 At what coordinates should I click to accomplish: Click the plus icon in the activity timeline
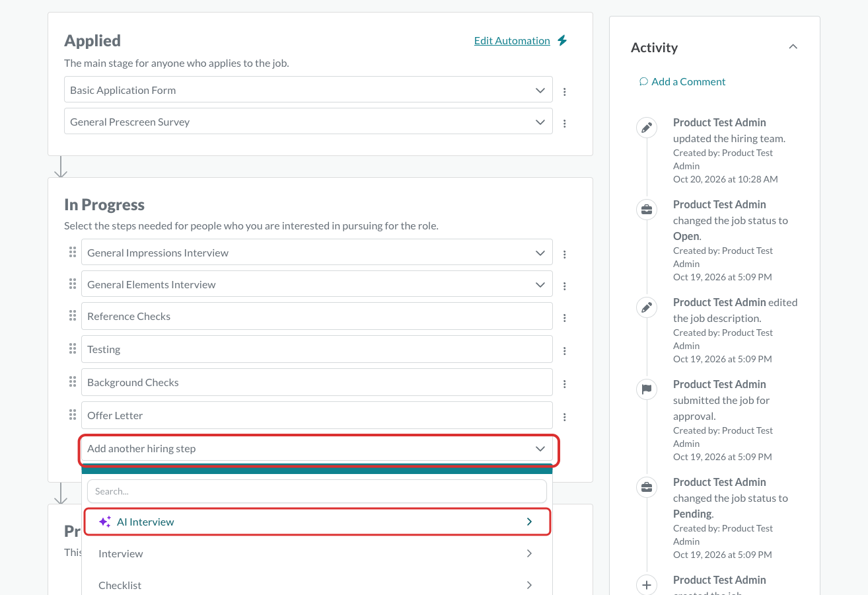647,585
